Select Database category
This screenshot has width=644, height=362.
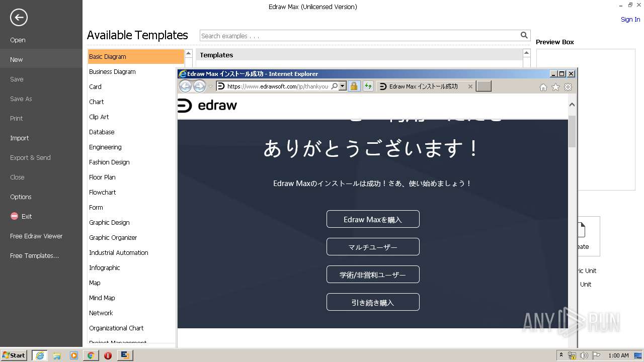(102, 132)
